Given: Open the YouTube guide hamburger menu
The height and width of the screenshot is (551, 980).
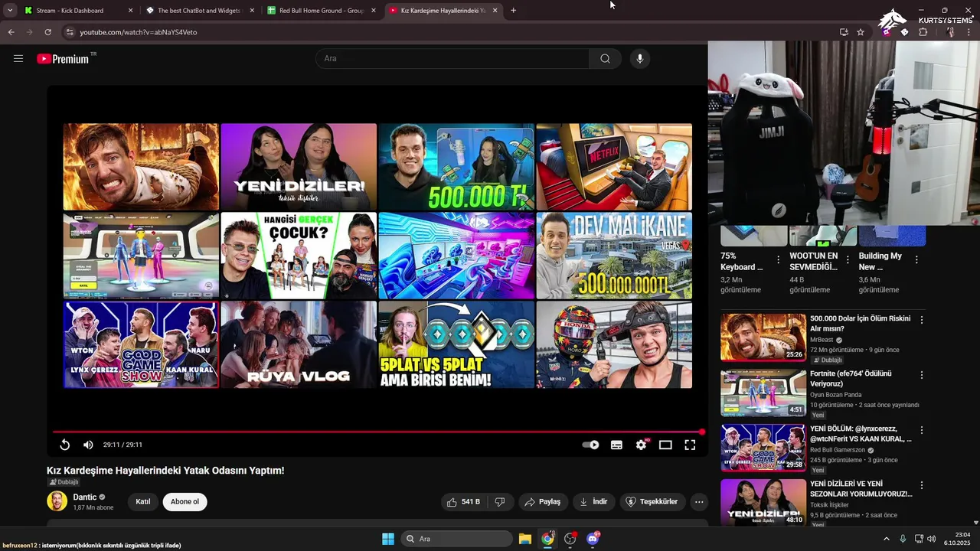Looking at the screenshot, I should 18,58.
